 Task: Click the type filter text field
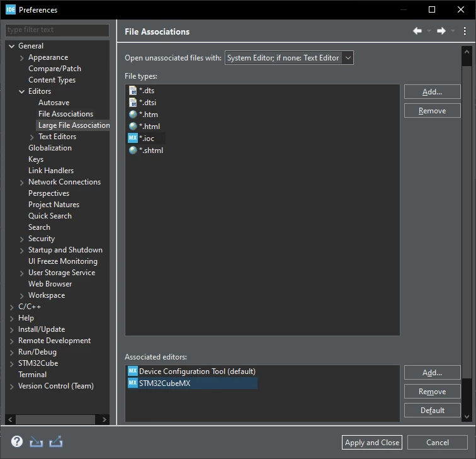coord(57,30)
